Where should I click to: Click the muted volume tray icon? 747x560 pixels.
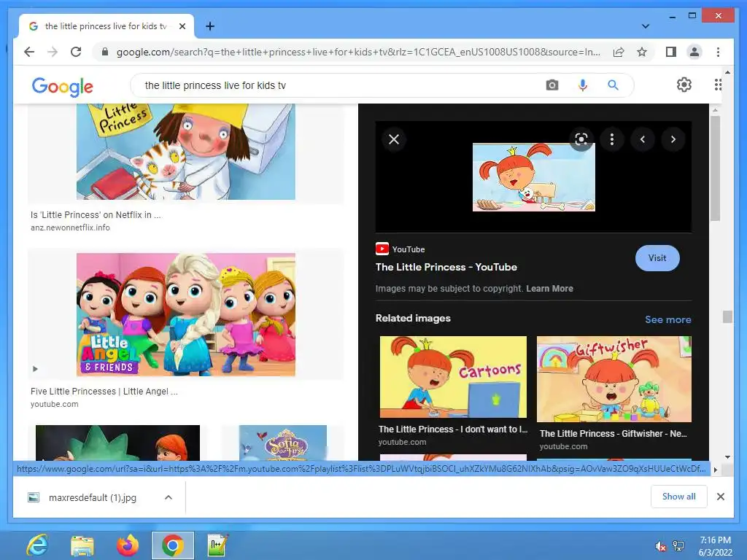660,546
